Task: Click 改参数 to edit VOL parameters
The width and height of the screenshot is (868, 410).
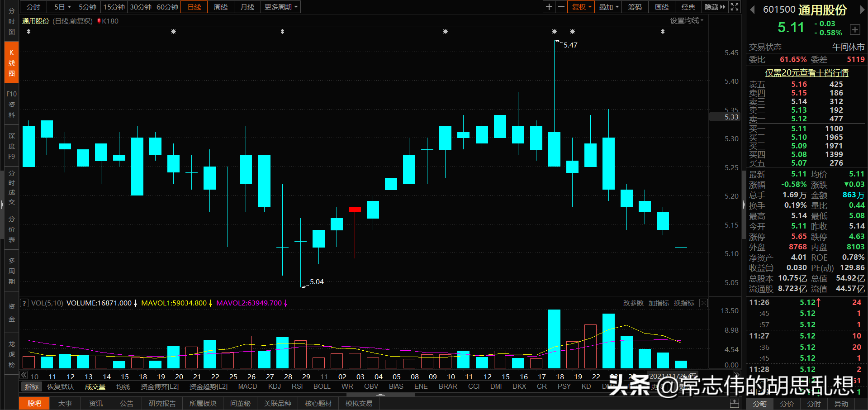Action: [633, 303]
